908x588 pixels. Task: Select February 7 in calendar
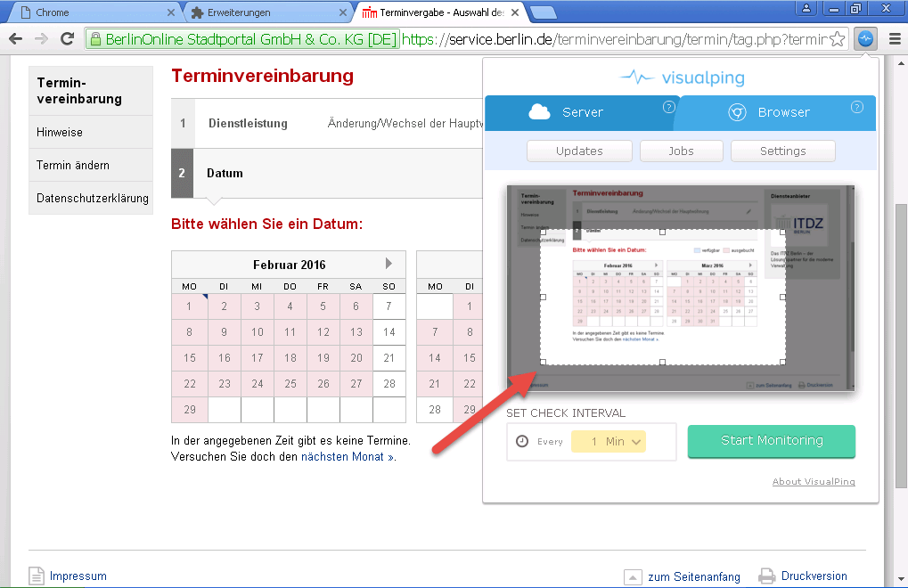(389, 306)
